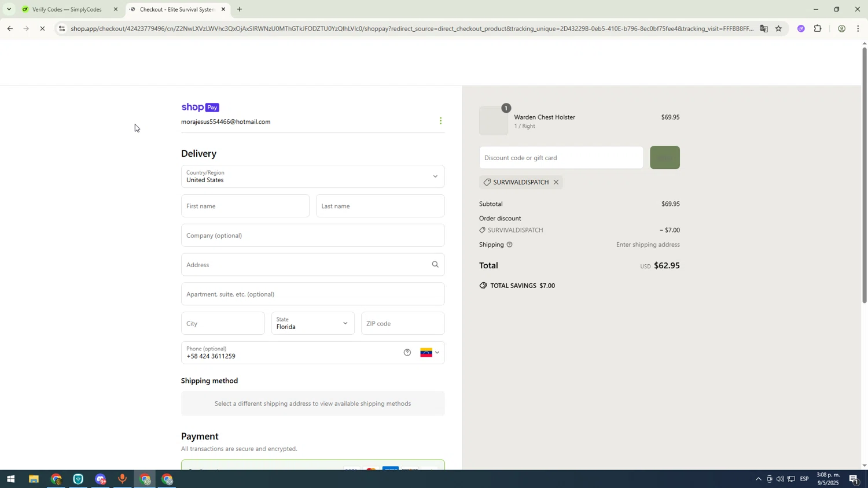Click the Company (optional) field
Viewport: 868px width, 488px height.
click(x=312, y=235)
